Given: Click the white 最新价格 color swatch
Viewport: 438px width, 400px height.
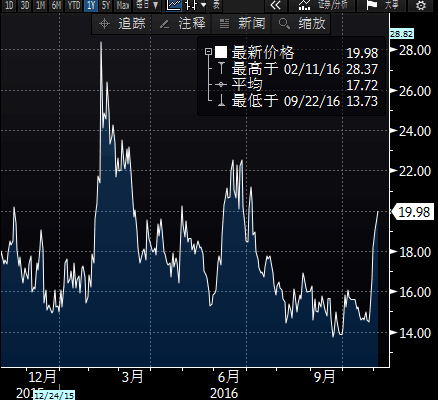Looking at the screenshot, I should (x=221, y=52).
